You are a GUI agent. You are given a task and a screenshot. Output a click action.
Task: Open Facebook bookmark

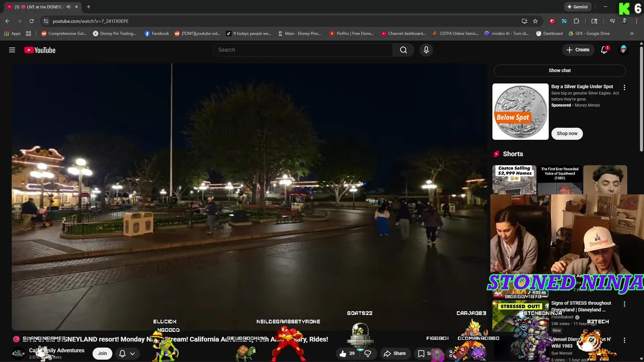(156, 34)
